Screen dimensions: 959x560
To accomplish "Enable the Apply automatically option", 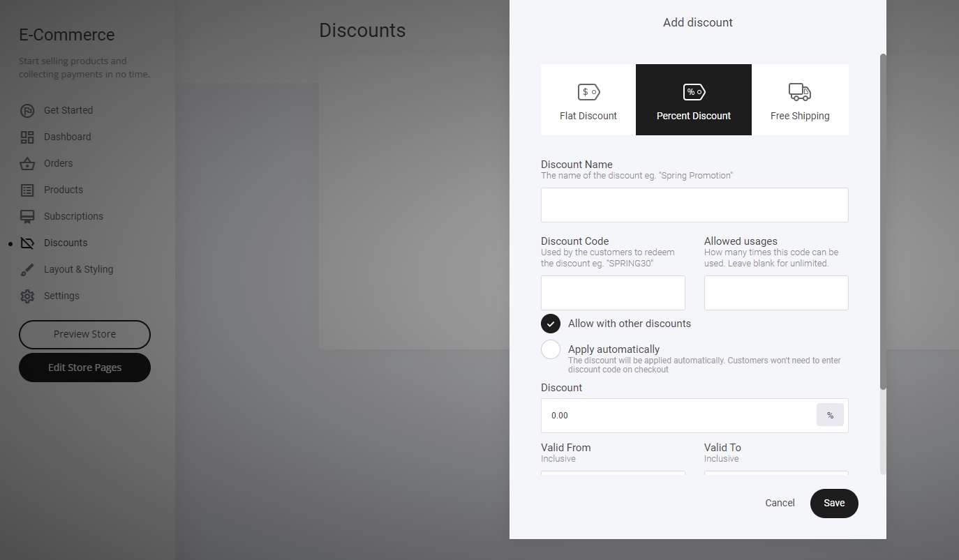I will pyautogui.click(x=551, y=349).
